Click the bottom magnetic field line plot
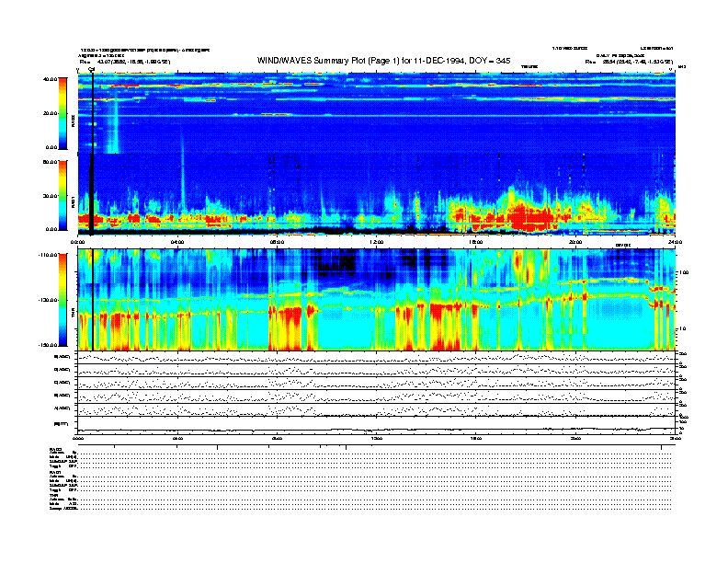This screenshot has height=563, width=728. point(377,425)
